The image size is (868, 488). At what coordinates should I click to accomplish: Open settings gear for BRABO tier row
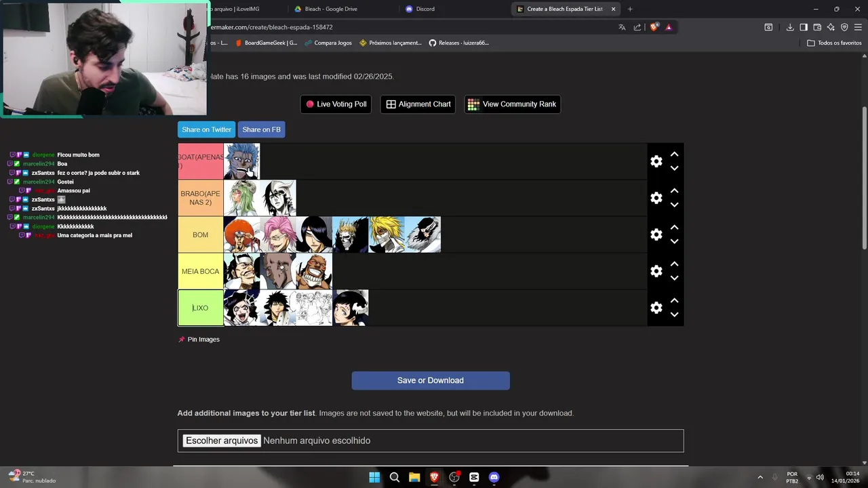(656, 198)
